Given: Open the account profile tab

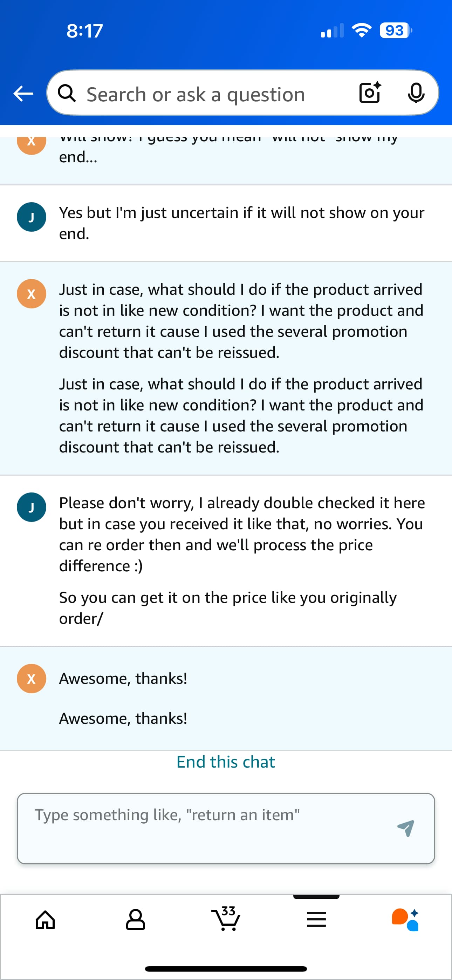Looking at the screenshot, I should click(136, 920).
